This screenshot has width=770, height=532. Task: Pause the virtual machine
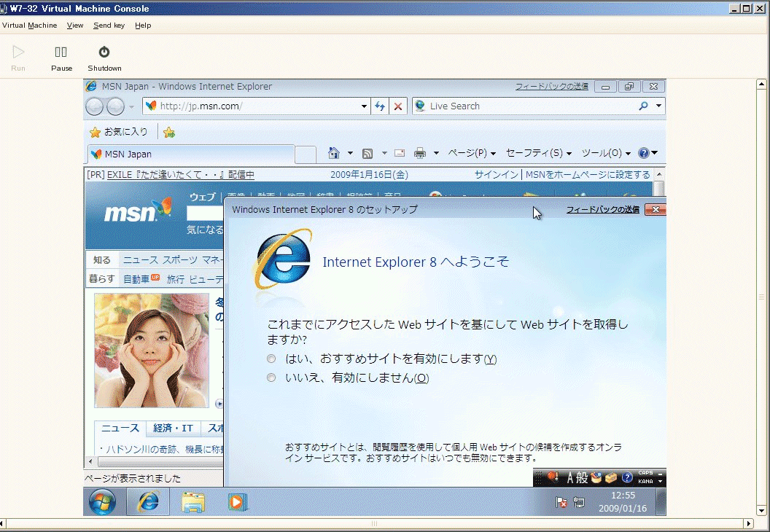tap(61, 58)
